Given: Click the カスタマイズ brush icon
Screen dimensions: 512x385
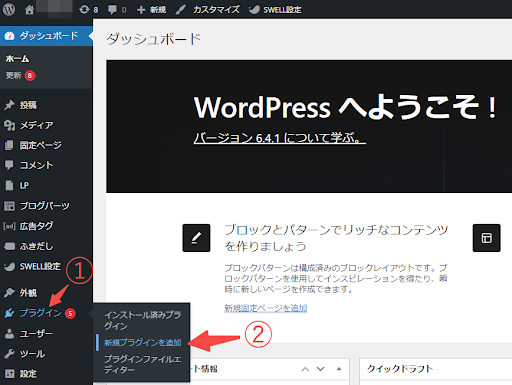Looking at the screenshot, I should pyautogui.click(x=180, y=10).
